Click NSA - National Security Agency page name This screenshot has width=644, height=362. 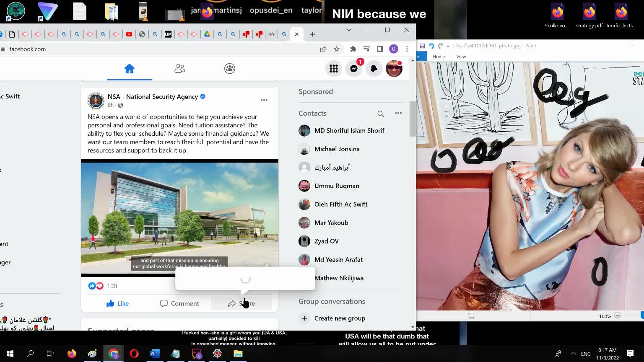[153, 96]
